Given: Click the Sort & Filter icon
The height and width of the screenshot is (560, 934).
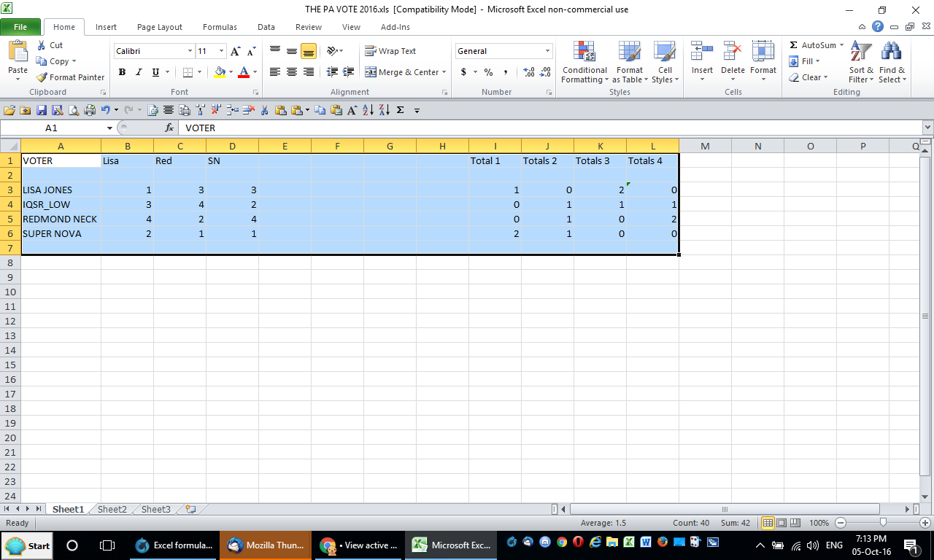Looking at the screenshot, I should point(861,63).
